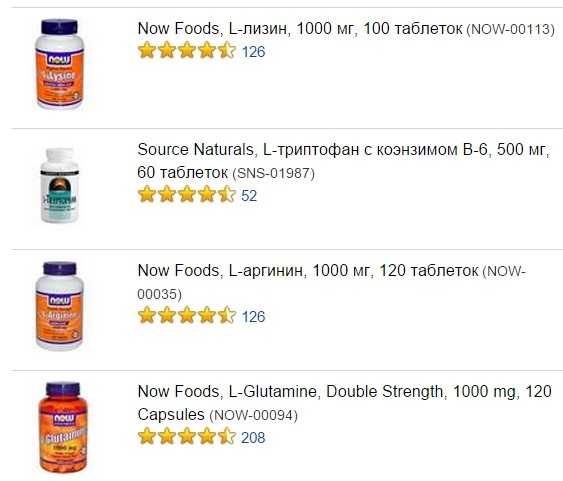View the 208 reviews for L-Glutamine

pos(253,438)
